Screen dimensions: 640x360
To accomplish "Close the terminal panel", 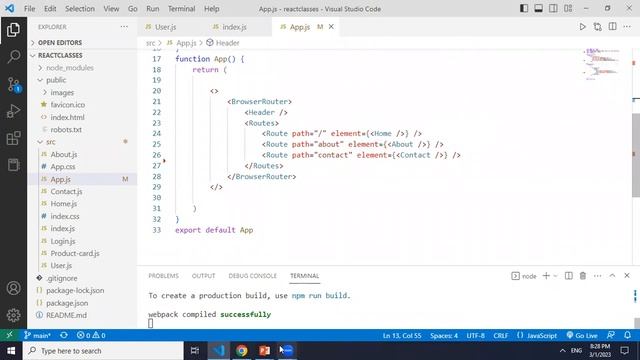I will pyautogui.click(x=627, y=276).
